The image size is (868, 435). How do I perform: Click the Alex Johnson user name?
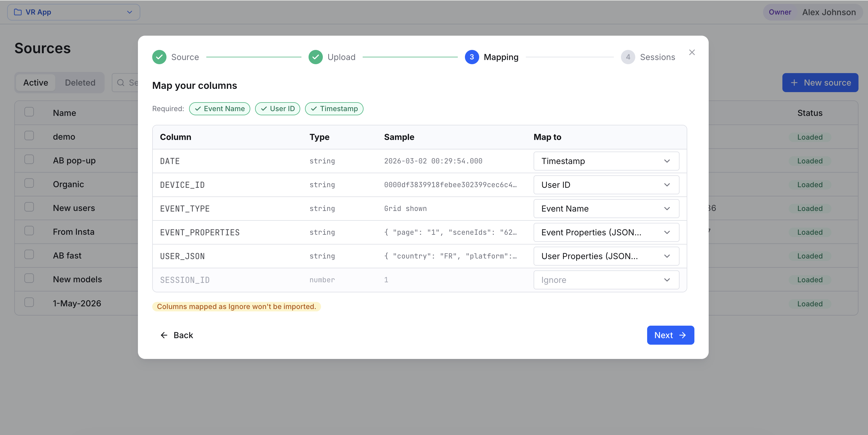click(829, 12)
